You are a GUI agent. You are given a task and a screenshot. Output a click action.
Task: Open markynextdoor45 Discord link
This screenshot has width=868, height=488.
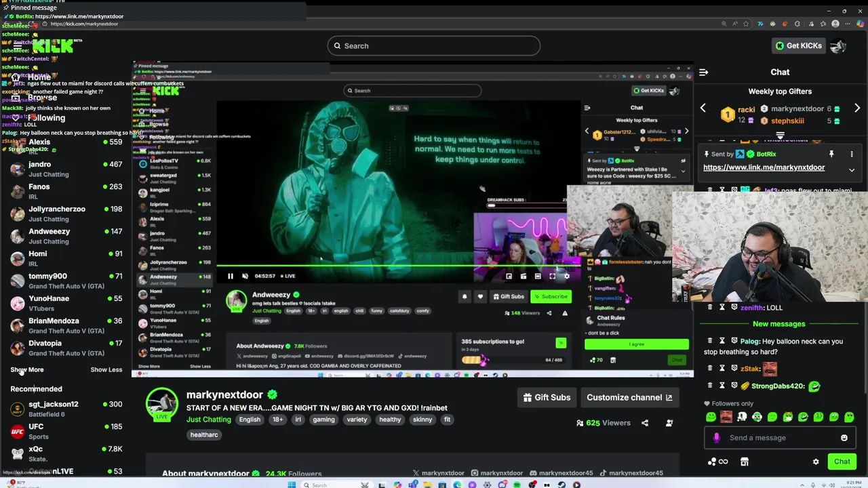[561, 473]
